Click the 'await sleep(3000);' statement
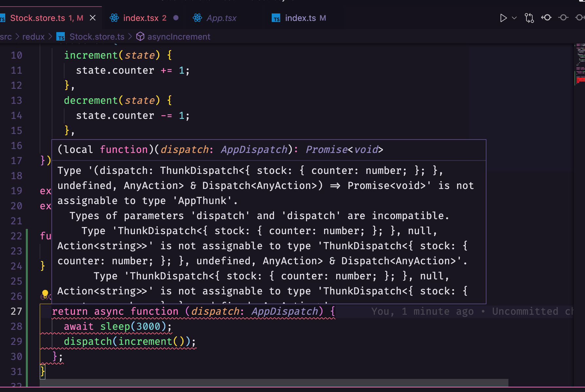 (x=118, y=327)
